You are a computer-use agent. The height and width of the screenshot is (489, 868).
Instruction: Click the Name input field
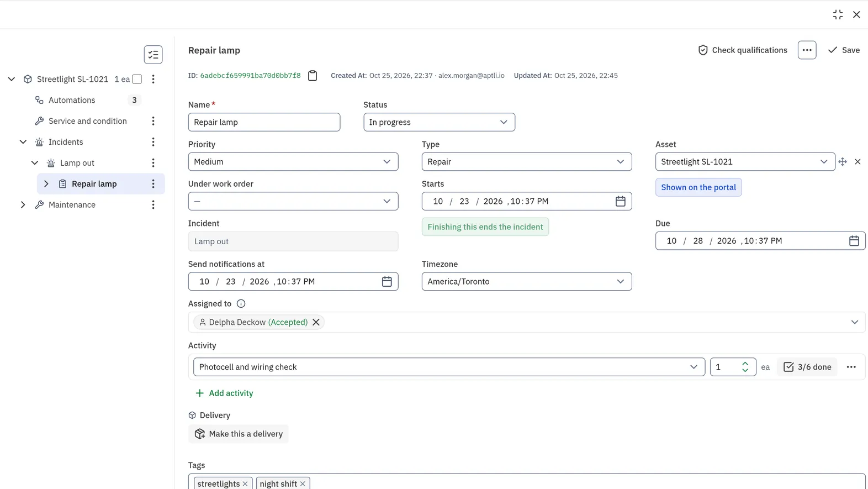coord(264,122)
